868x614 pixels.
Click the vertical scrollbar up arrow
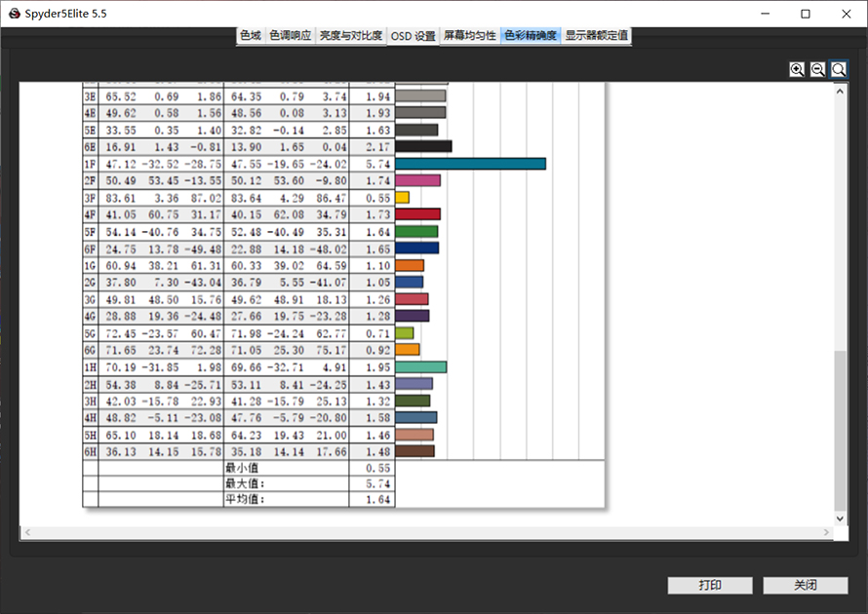[x=841, y=89]
